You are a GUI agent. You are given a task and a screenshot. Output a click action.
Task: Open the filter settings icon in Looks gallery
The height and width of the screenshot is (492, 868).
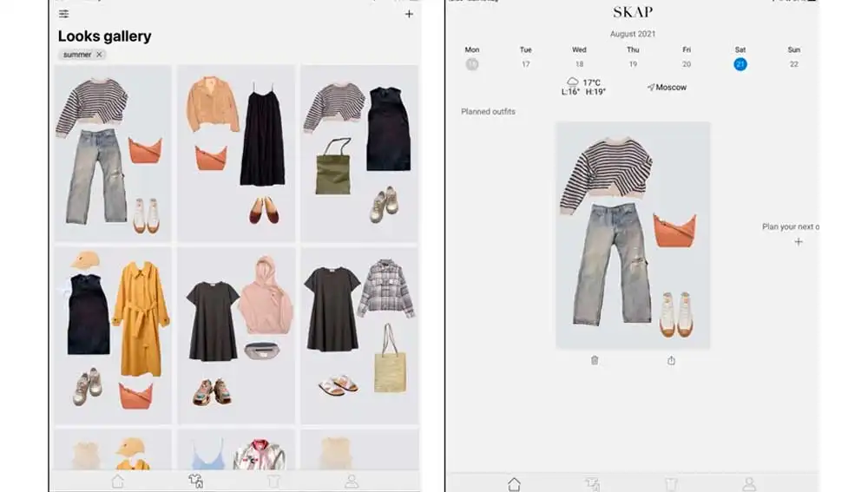(x=63, y=14)
